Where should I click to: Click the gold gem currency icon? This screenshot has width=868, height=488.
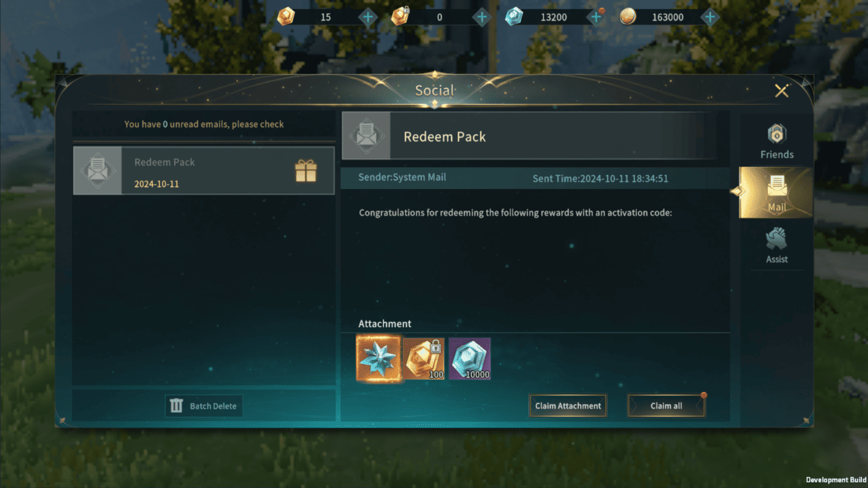point(286,17)
